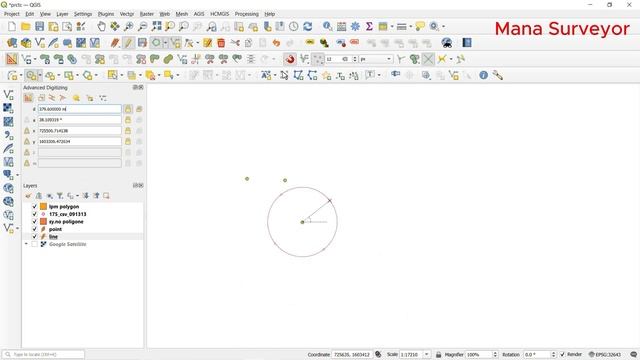The width and height of the screenshot is (640, 360).
Task: Open the attribute table icon
Action: click(342, 27)
